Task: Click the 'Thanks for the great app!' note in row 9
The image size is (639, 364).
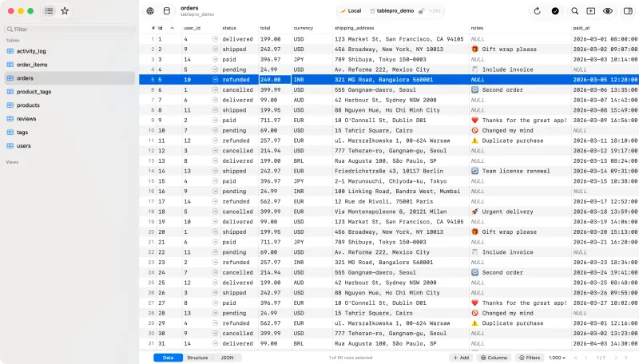Action: [x=525, y=120]
